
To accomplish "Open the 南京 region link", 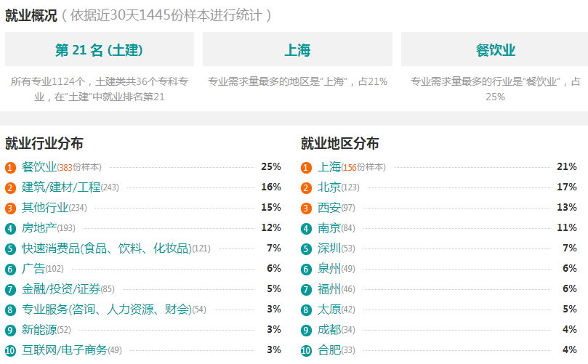I will [x=329, y=227].
